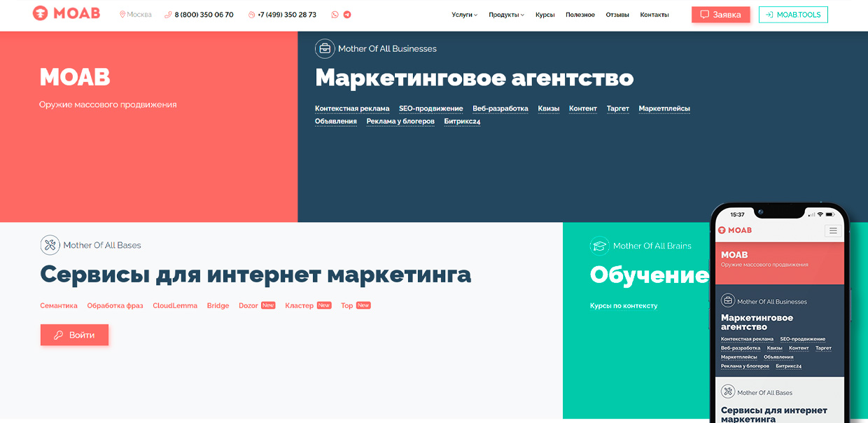Open the Маркетплейсы service link

[x=664, y=109]
